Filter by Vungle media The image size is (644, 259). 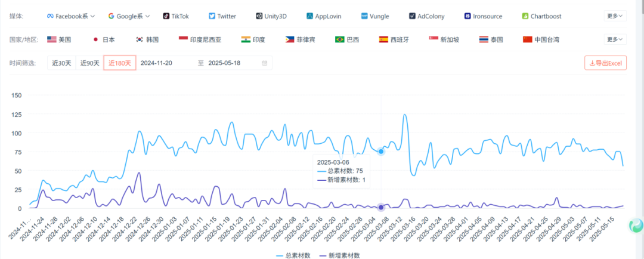(375, 17)
